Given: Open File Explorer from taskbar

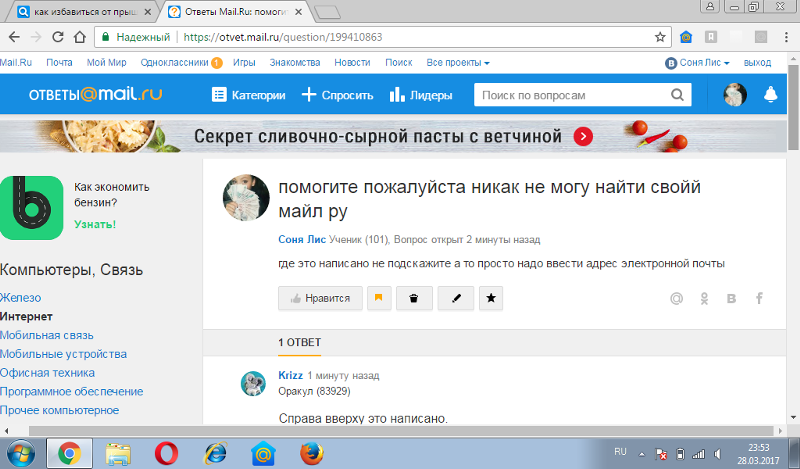Looking at the screenshot, I should (118, 454).
